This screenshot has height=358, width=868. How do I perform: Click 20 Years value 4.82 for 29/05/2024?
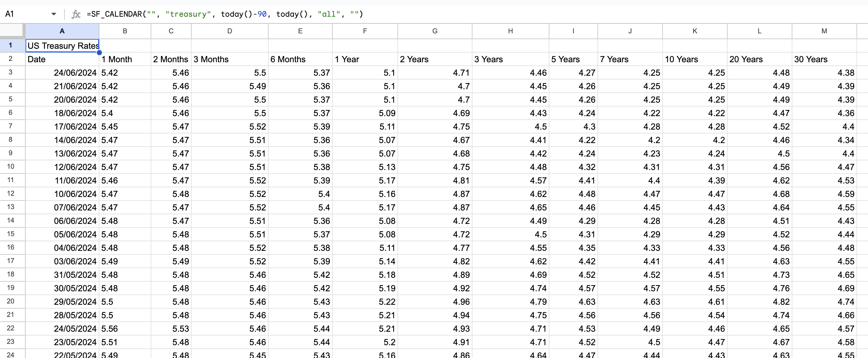point(760,302)
